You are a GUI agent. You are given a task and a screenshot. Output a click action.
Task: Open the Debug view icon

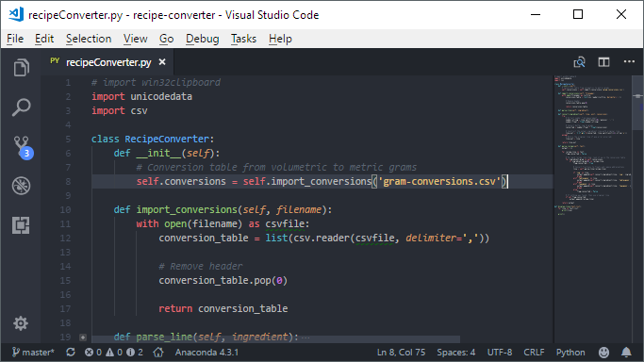(x=21, y=186)
